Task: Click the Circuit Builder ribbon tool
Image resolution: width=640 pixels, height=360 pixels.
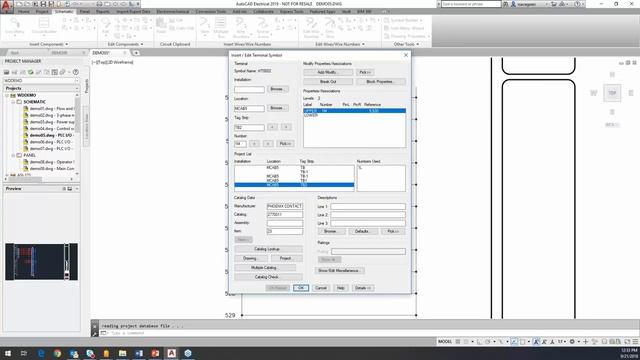Action: [44, 26]
